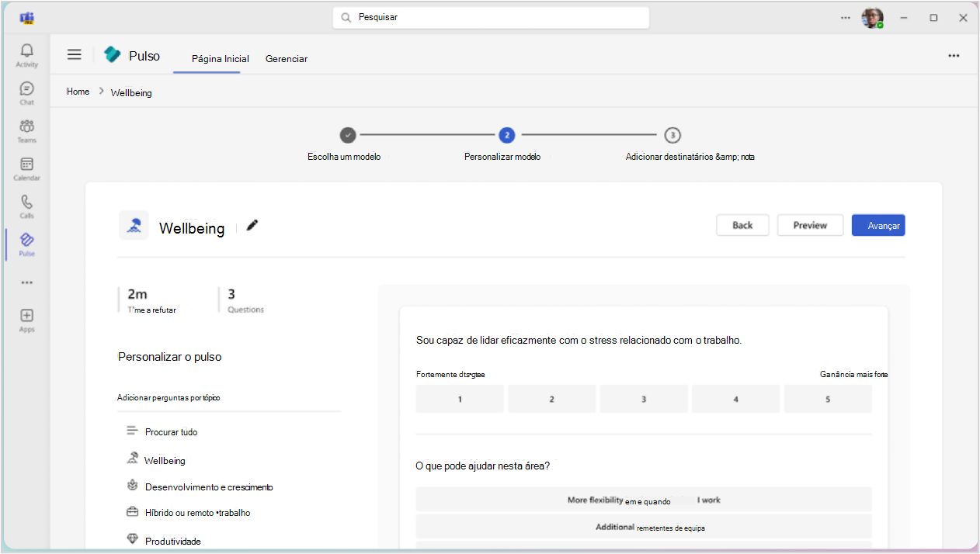Click the pencil icon beside Wellbeing title
This screenshot has height=554, width=980.
pos(252,225)
